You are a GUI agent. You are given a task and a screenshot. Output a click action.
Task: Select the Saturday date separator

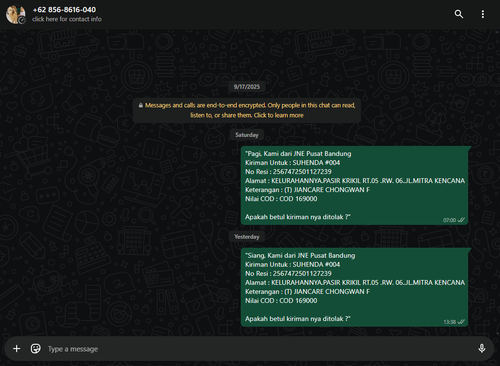coord(247,135)
